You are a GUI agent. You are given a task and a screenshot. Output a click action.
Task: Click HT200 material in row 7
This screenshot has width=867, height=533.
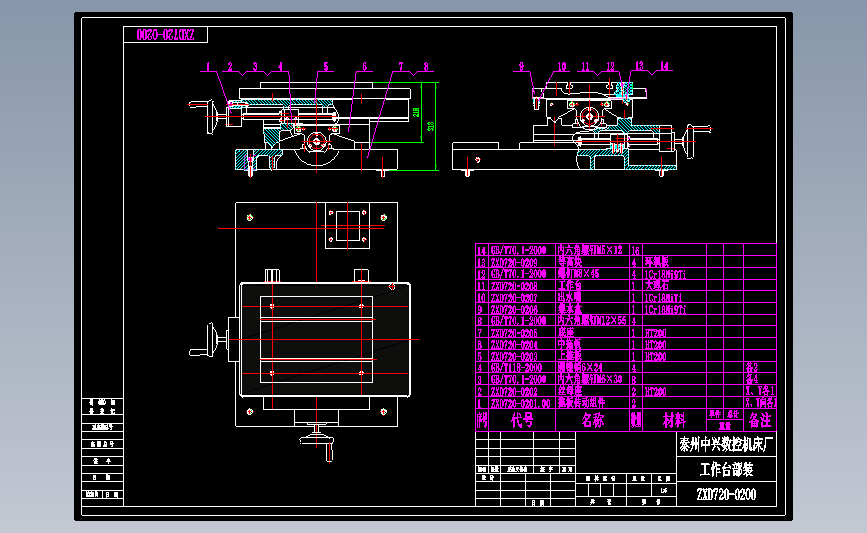coord(656,333)
